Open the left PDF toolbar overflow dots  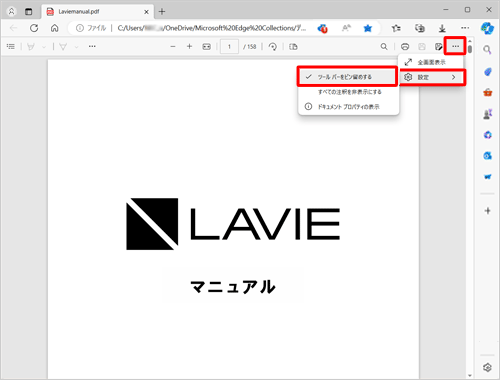point(92,46)
